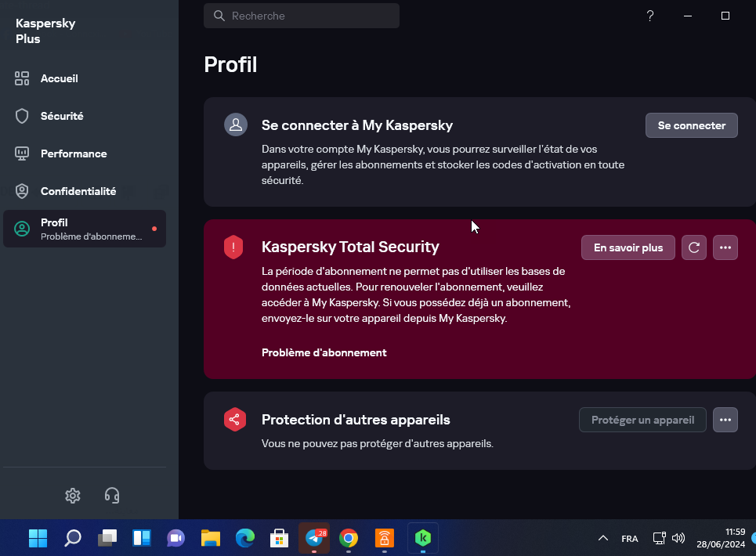Image resolution: width=756 pixels, height=556 pixels.
Task: Open the clock and date 28/06/2024
Action: coord(721,538)
